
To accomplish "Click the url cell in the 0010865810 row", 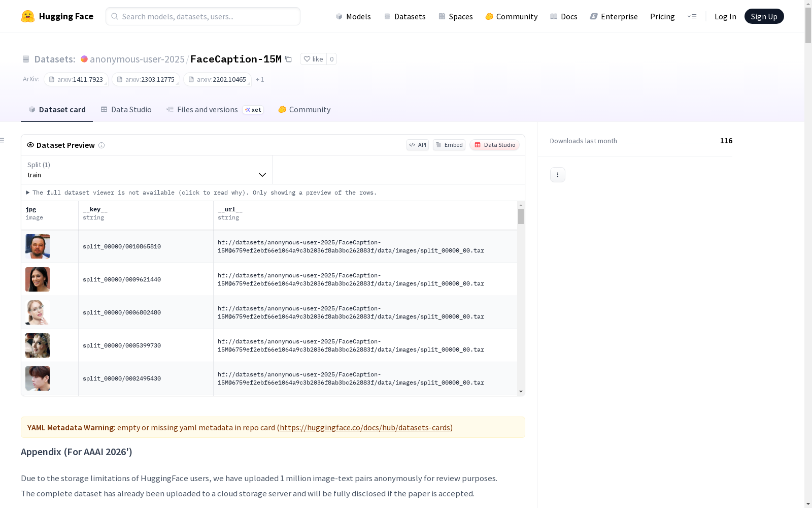I will point(365,246).
